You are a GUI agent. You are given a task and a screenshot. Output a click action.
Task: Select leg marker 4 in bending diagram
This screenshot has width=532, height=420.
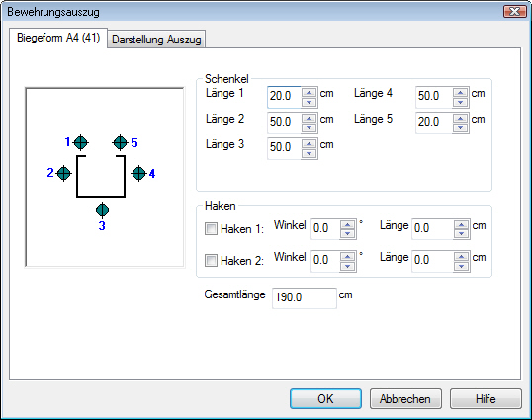coord(138,174)
